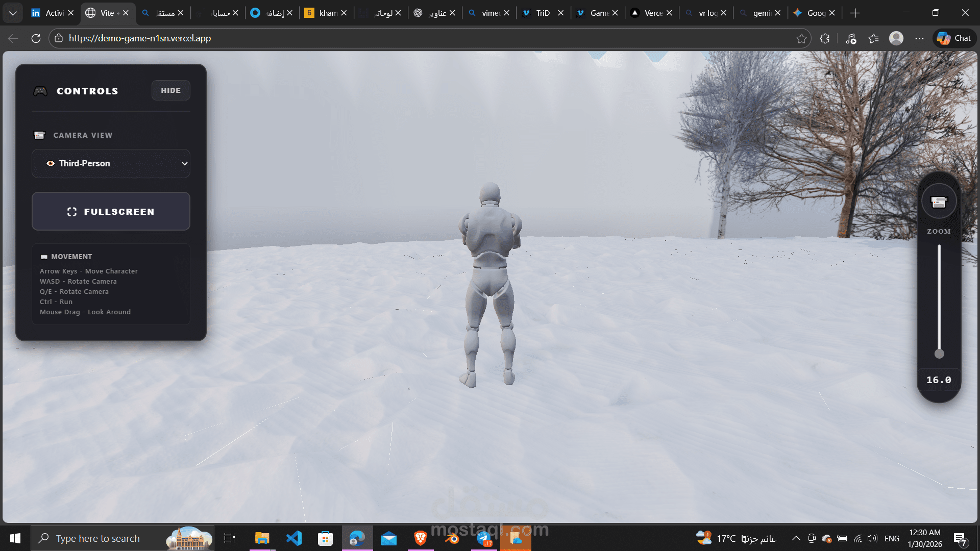Toggle fullscreen mode for the game
Screen dimensions: 980x551
coord(111,211)
